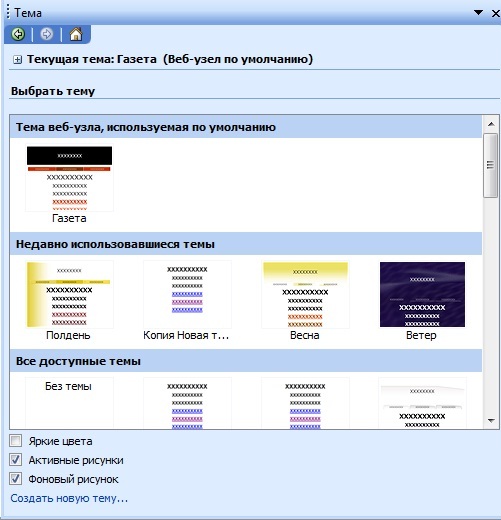501x520 pixels.
Task: Select the Газета theme thumbnail
Action: pyautogui.click(x=69, y=178)
